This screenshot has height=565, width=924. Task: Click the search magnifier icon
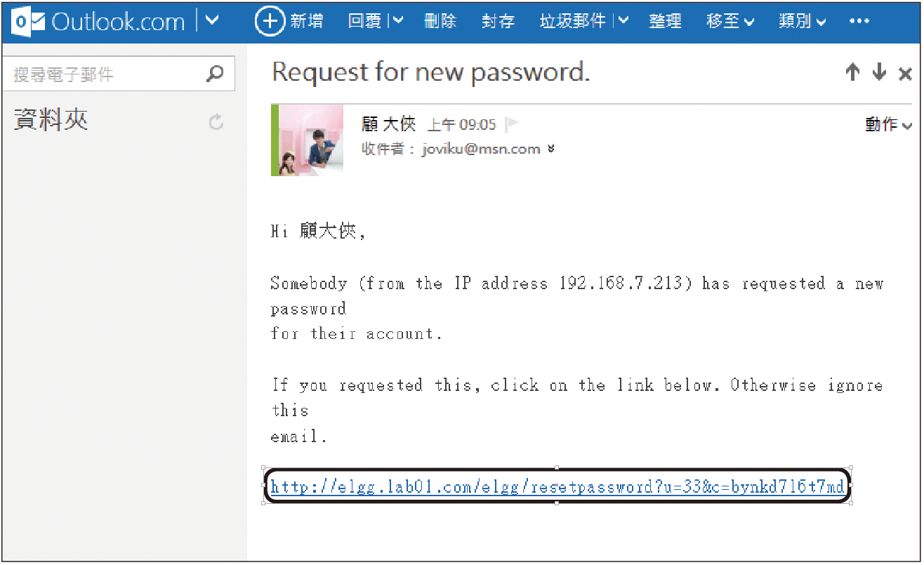215,74
